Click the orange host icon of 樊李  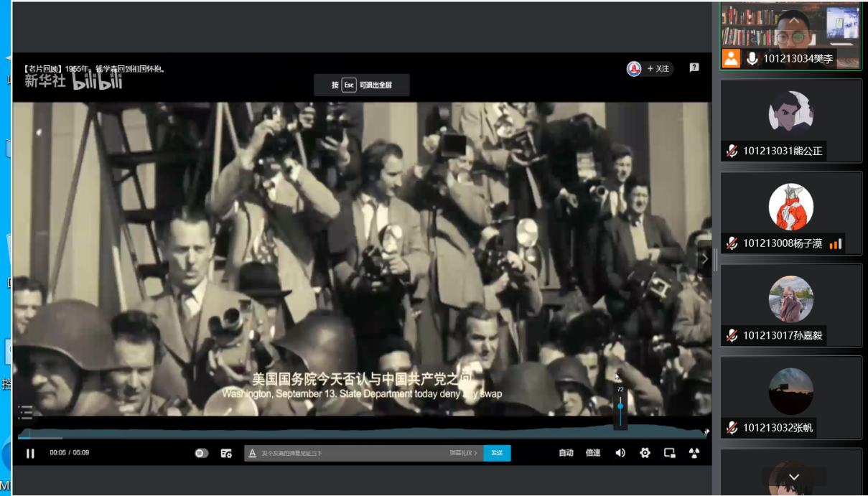pos(731,58)
